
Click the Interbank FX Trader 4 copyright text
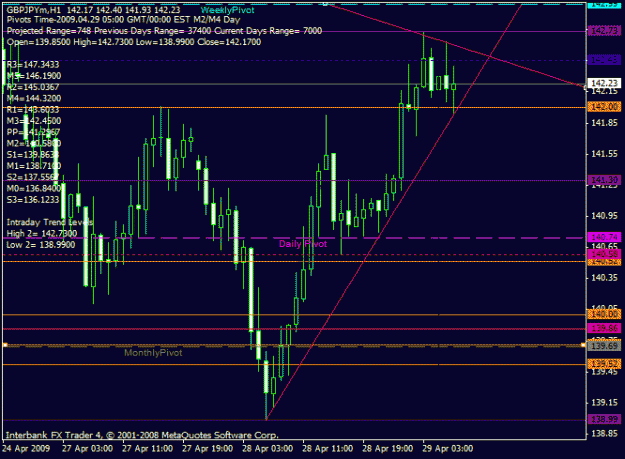(142, 435)
